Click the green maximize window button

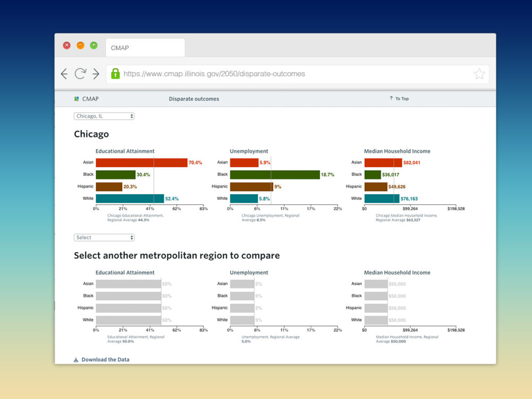point(94,45)
